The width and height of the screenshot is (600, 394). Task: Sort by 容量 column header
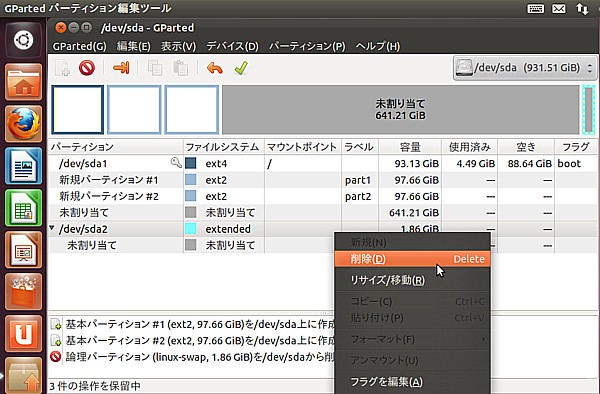(x=410, y=147)
